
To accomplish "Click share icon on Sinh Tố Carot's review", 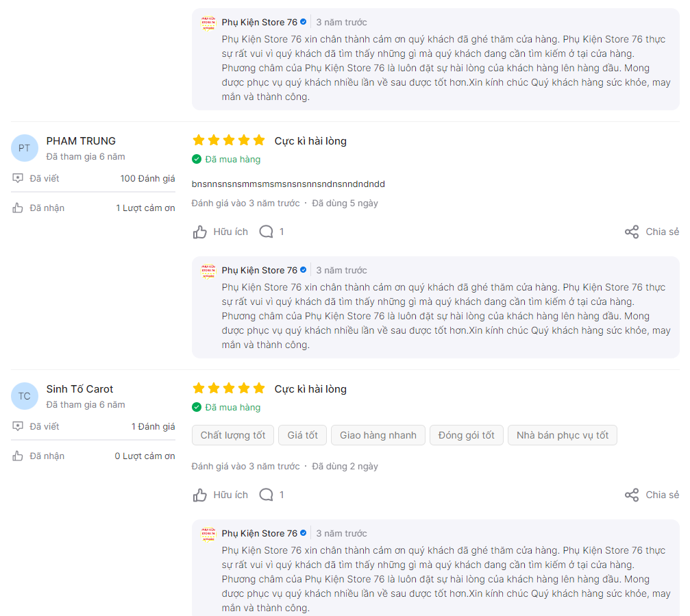I will [x=632, y=495].
